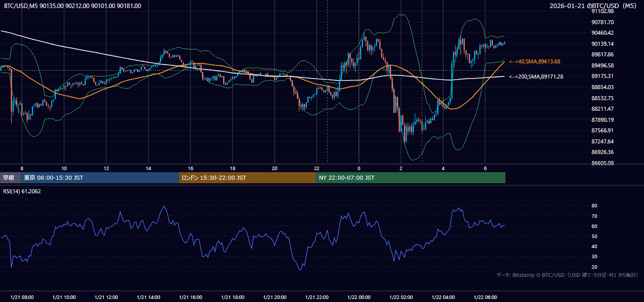The width and height of the screenshot is (644, 302).
Task: Click the 1/22 02:00 time label
Action: pos(401,297)
